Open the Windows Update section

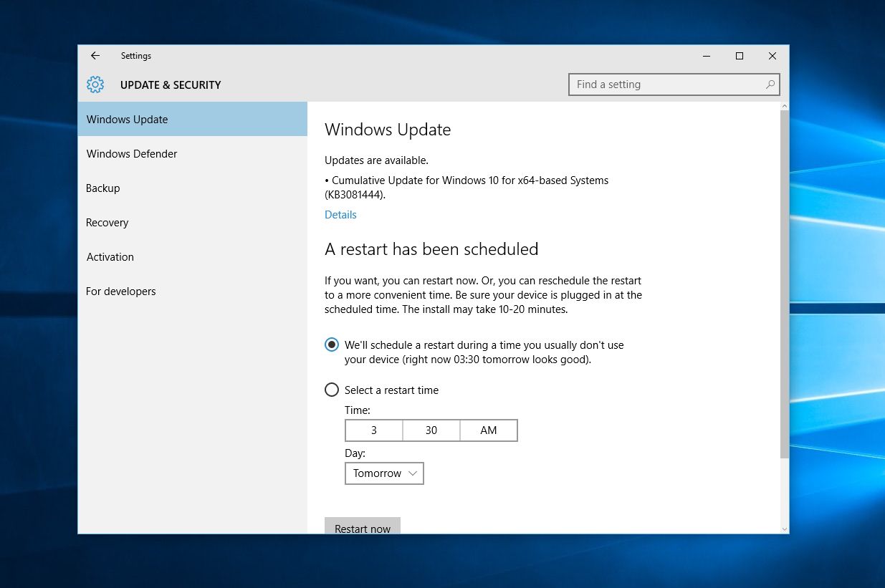click(x=192, y=120)
